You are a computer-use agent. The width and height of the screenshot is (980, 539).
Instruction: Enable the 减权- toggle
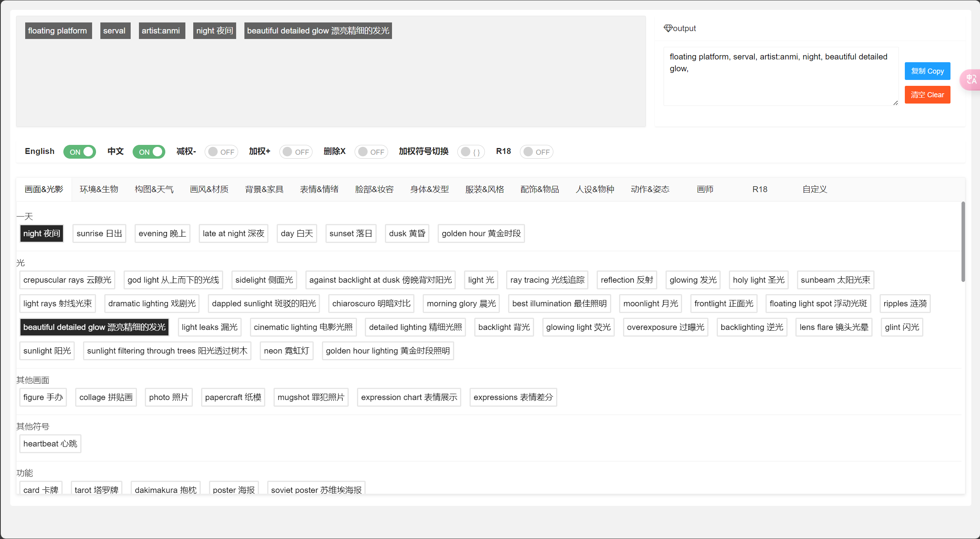pos(221,152)
